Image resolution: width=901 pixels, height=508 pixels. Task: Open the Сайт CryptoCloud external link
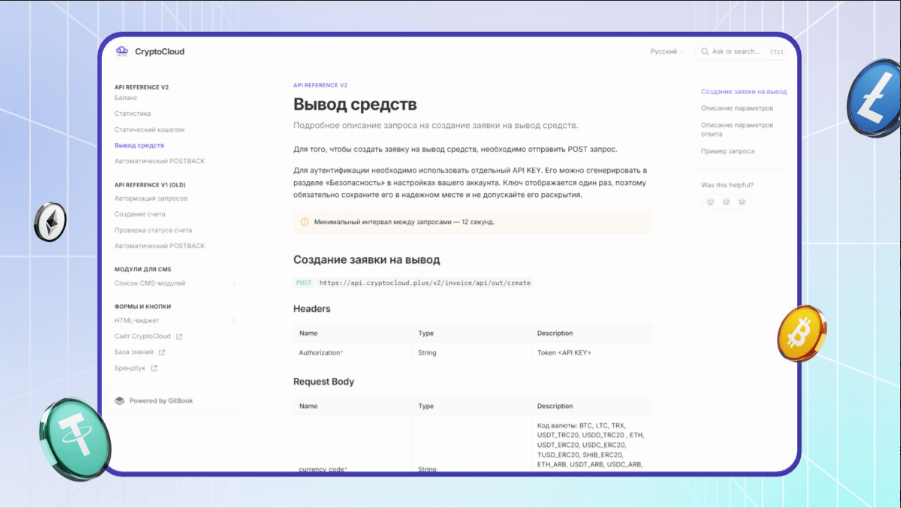tap(143, 336)
